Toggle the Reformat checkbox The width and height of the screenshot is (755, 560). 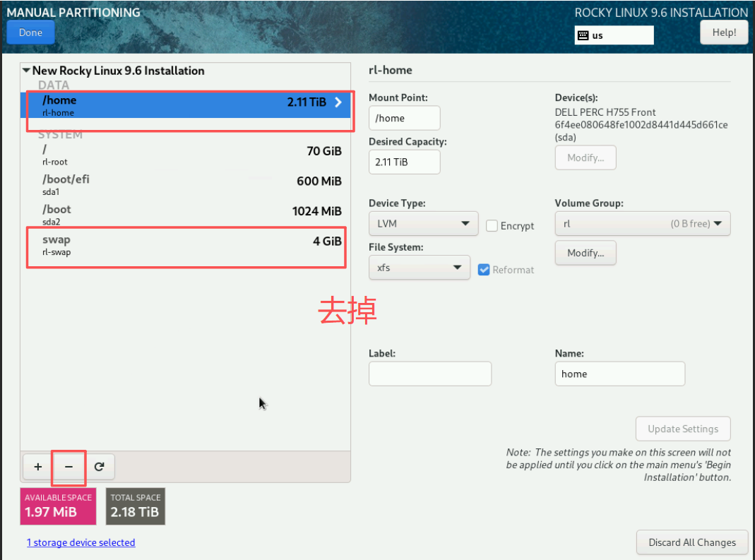484,270
